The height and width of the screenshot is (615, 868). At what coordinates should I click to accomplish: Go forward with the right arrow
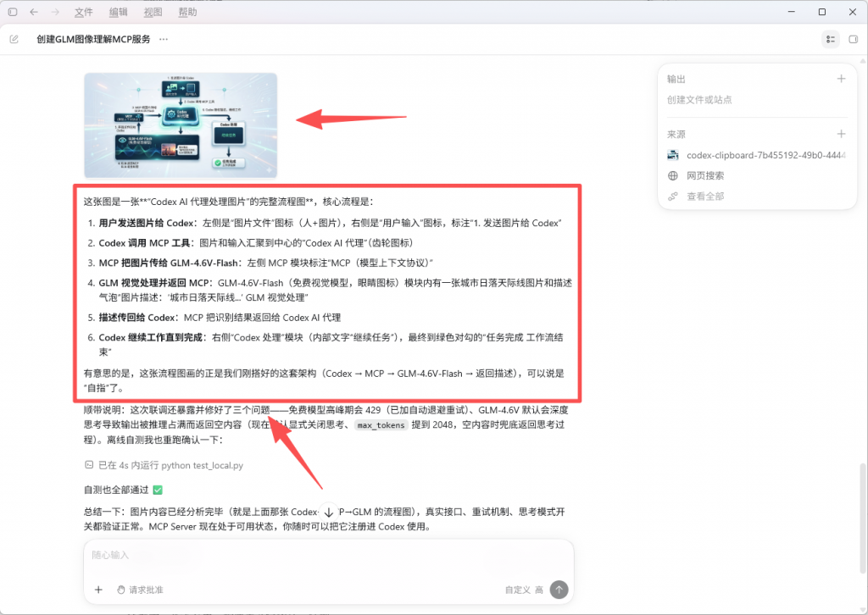55,12
